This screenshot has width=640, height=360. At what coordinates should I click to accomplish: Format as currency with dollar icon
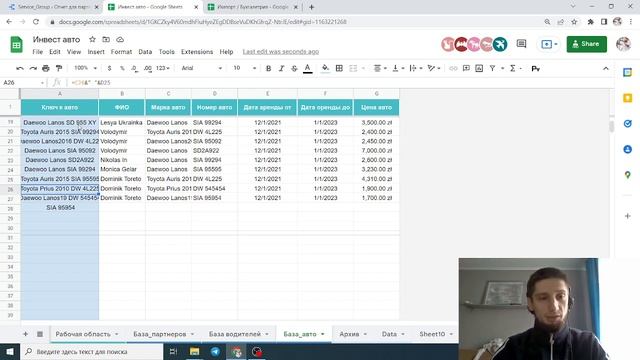(109, 68)
